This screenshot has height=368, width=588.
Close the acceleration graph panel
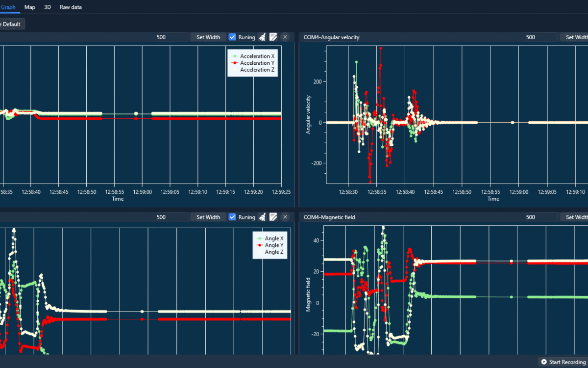click(285, 37)
